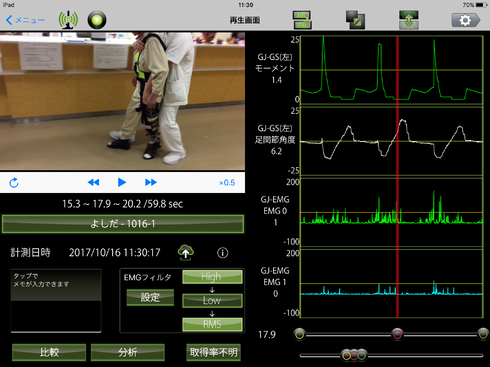Tap the memo input box

click(56, 301)
